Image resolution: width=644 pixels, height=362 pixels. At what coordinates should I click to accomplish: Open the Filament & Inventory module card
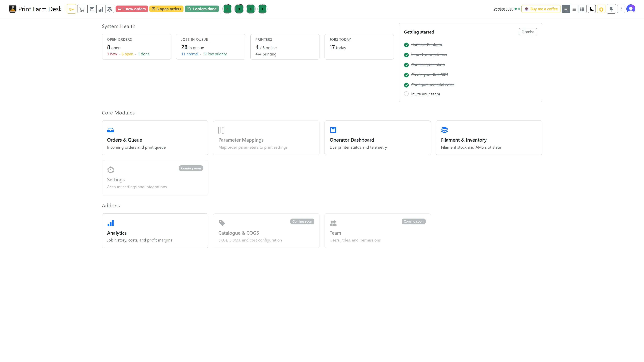pos(489,138)
